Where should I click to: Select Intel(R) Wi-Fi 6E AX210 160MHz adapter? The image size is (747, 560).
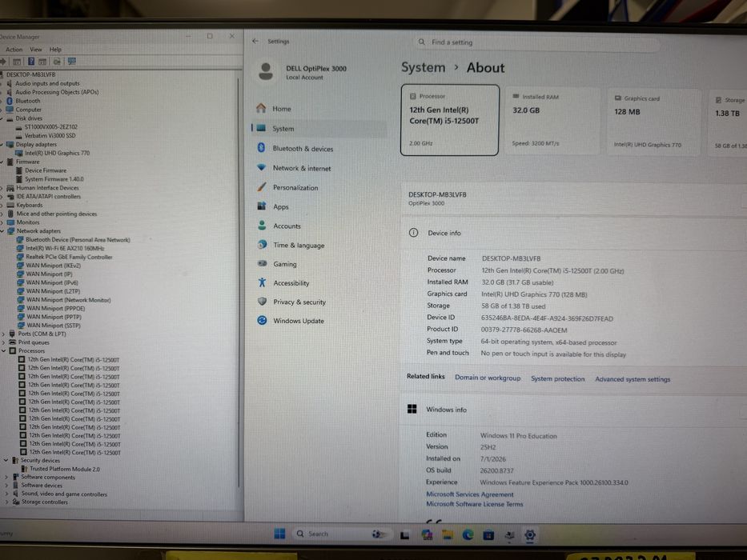65,248
